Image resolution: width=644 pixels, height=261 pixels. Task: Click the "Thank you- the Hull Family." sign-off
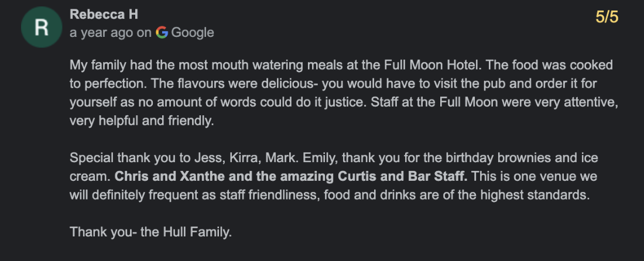[x=151, y=232]
